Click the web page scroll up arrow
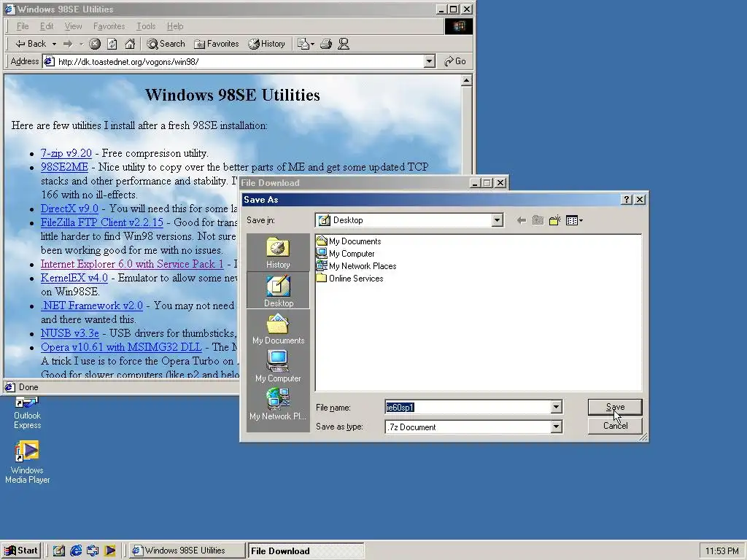747x560 pixels. (x=466, y=80)
